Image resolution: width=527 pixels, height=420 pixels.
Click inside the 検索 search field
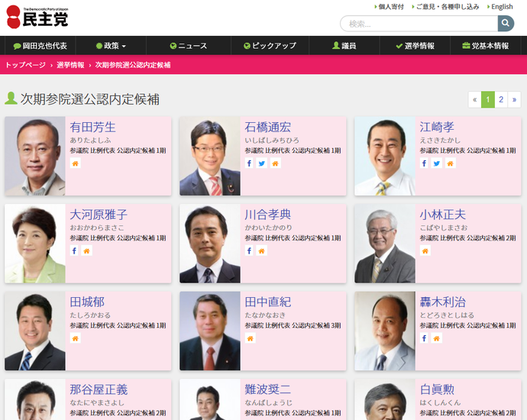(x=419, y=24)
